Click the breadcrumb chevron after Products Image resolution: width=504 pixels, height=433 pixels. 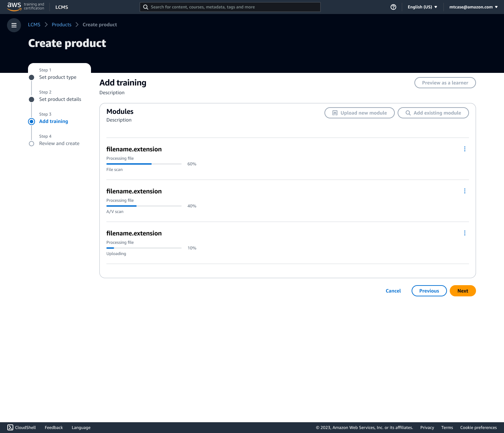77,25
